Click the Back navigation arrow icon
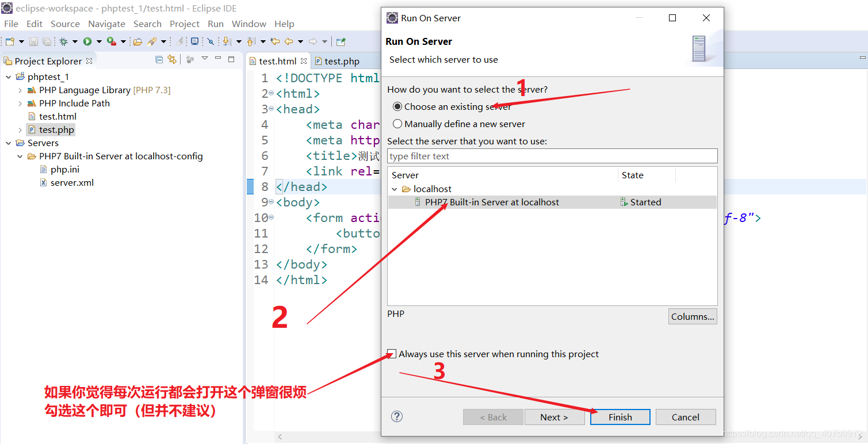The height and width of the screenshot is (444, 868). pos(289,41)
